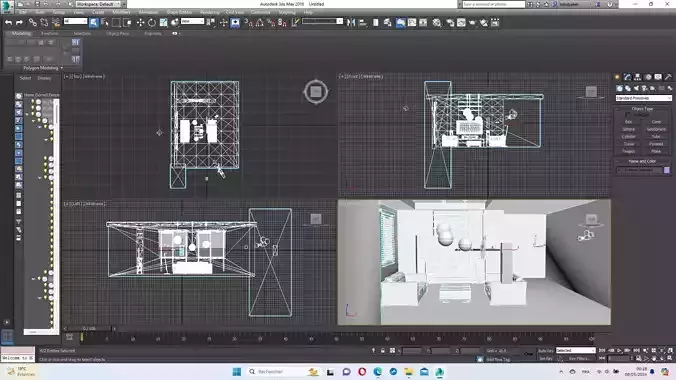
Task: Open the Modify command panel tab
Action: click(x=628, y=77)
